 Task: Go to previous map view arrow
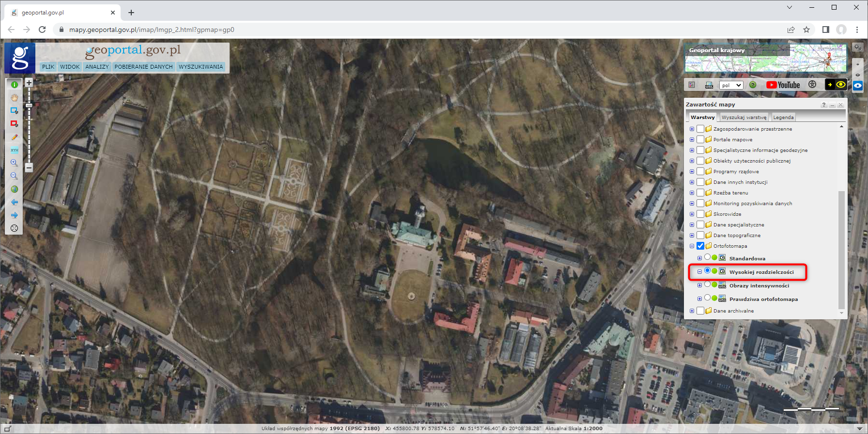click(15, 202)
